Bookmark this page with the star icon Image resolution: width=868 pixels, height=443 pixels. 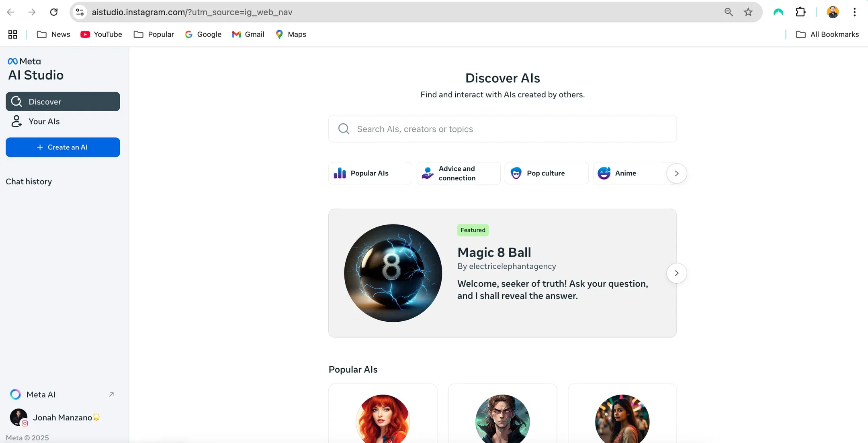748,12
